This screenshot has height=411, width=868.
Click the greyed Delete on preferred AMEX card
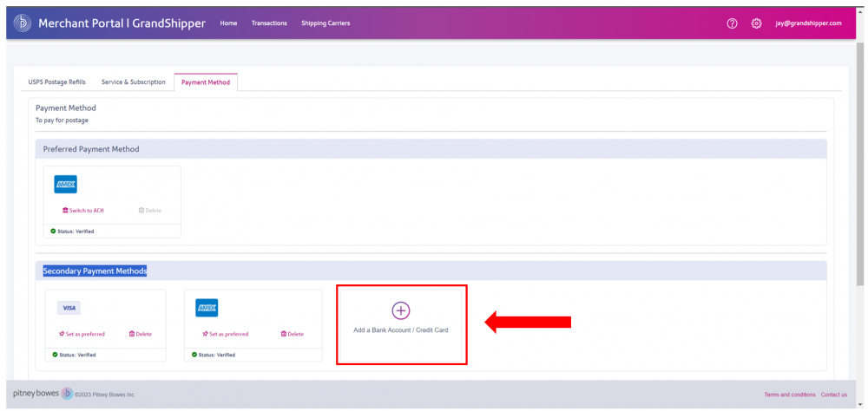click(x=150, y=210)
